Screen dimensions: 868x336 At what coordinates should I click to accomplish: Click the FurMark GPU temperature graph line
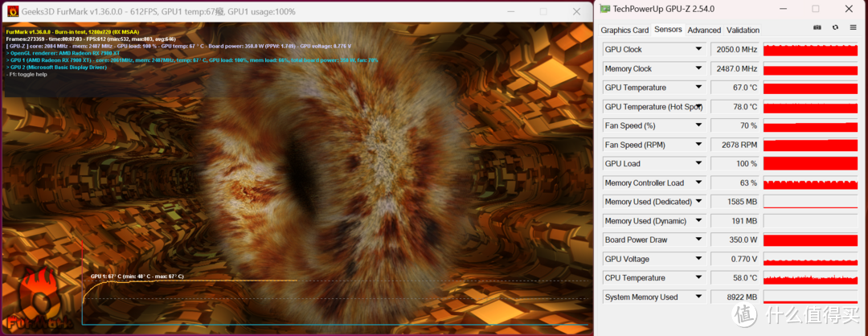[188, 281]
